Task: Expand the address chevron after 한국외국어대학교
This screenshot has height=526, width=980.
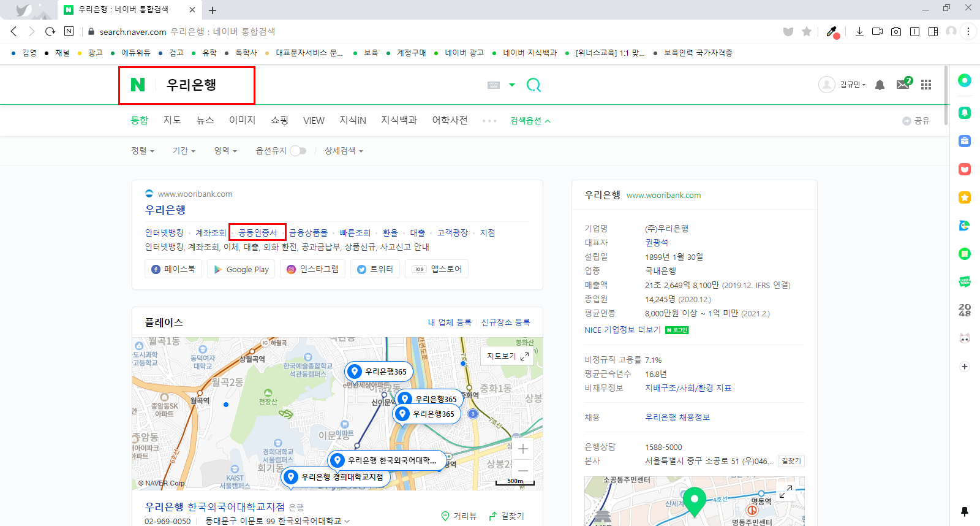Action: pyautogui.click(x=347, y=521)
